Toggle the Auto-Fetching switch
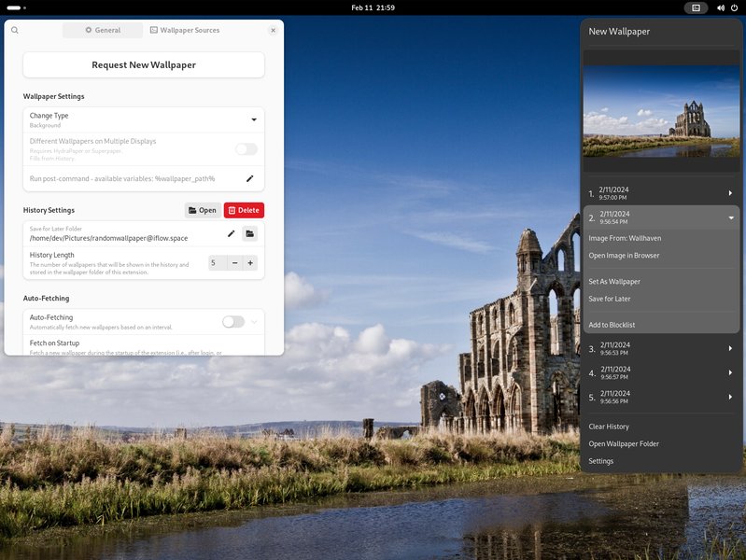This screenshot has height=560, width=746. pyautogui.click(x=233, y=322)
